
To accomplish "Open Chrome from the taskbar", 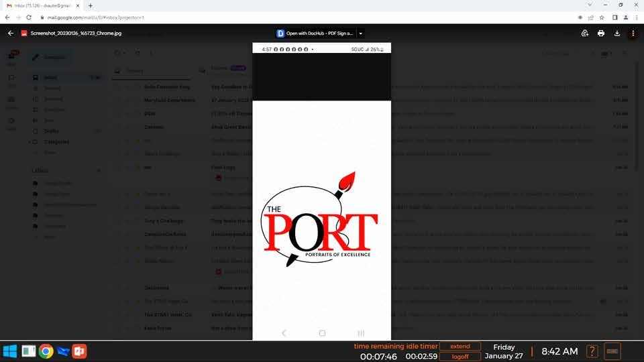I will [46, 351].
